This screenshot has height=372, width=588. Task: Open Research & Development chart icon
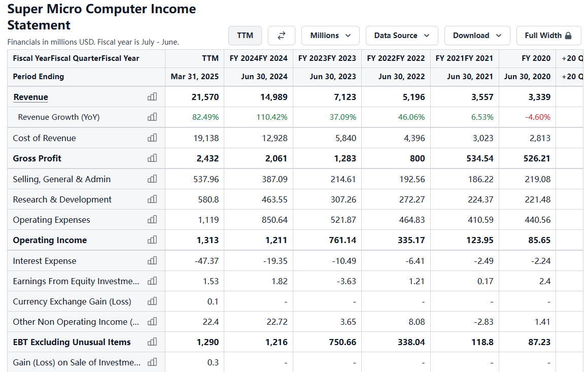(x=152, y=199)
